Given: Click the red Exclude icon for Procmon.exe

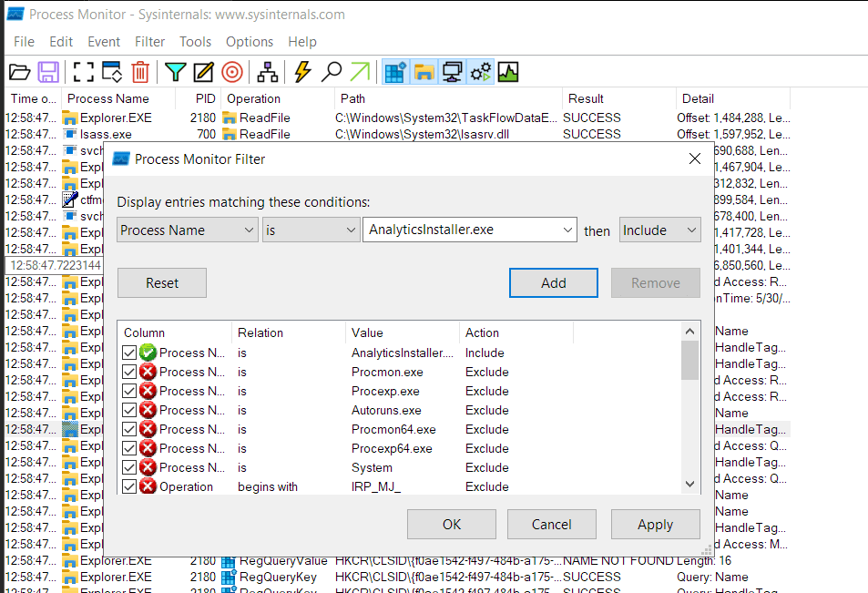Looking at the screenshot, I should [148, 372].
